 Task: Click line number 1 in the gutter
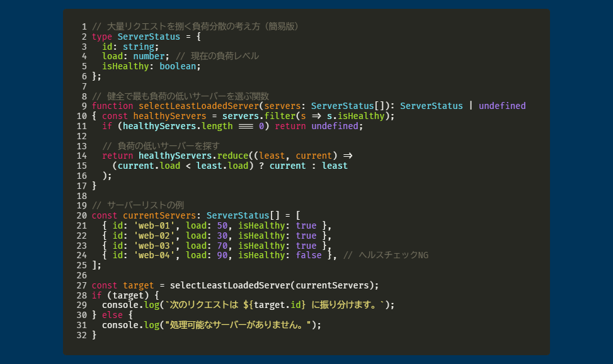[84, 26]
